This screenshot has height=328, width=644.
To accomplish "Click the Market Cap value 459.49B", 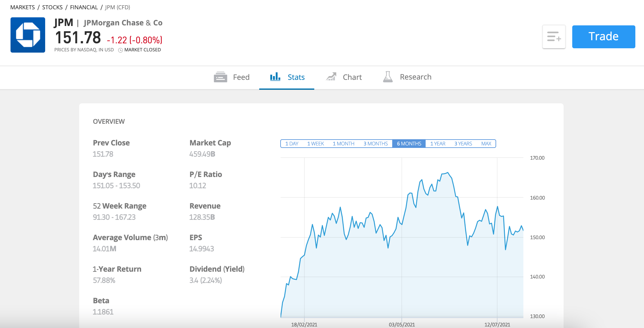I will tap(202, 154).
